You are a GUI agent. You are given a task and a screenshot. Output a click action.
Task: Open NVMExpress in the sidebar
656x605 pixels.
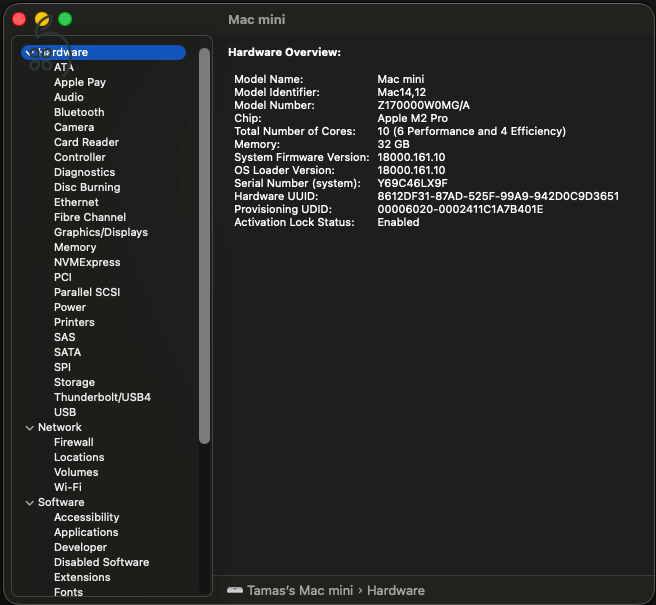tap(87, 262)
